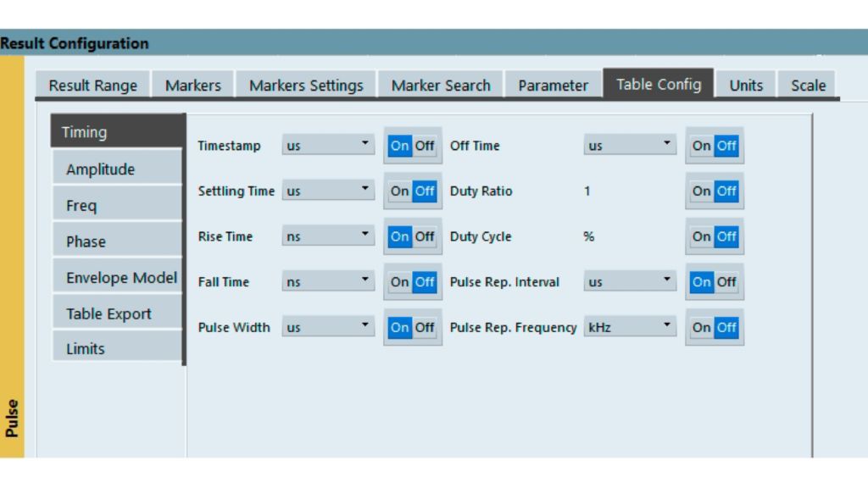Open the Scale tab

click(806, 85)
